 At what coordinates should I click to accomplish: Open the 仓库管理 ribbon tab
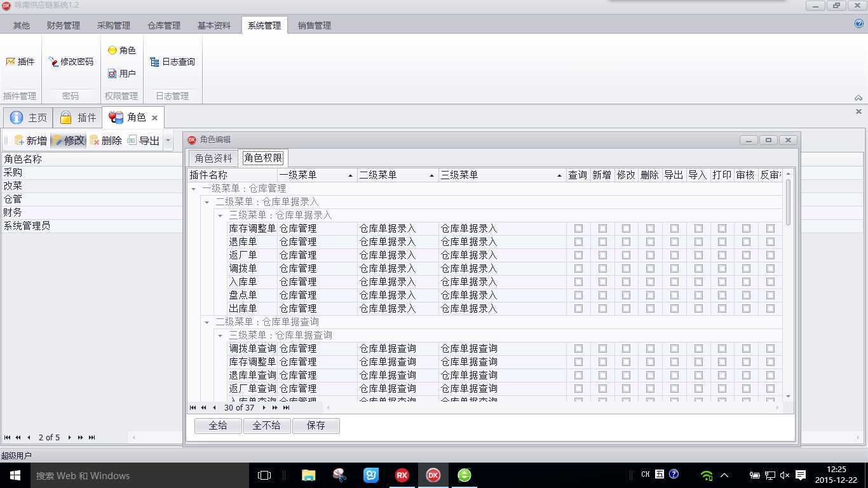point(164,25)
